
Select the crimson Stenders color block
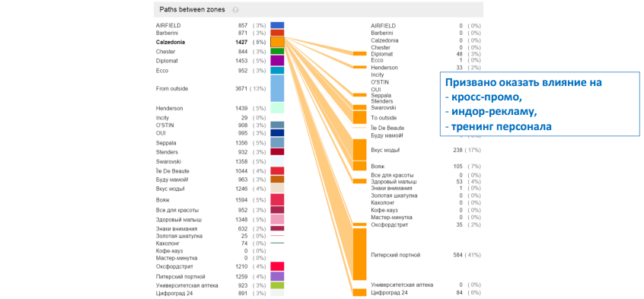pos(277,152)
